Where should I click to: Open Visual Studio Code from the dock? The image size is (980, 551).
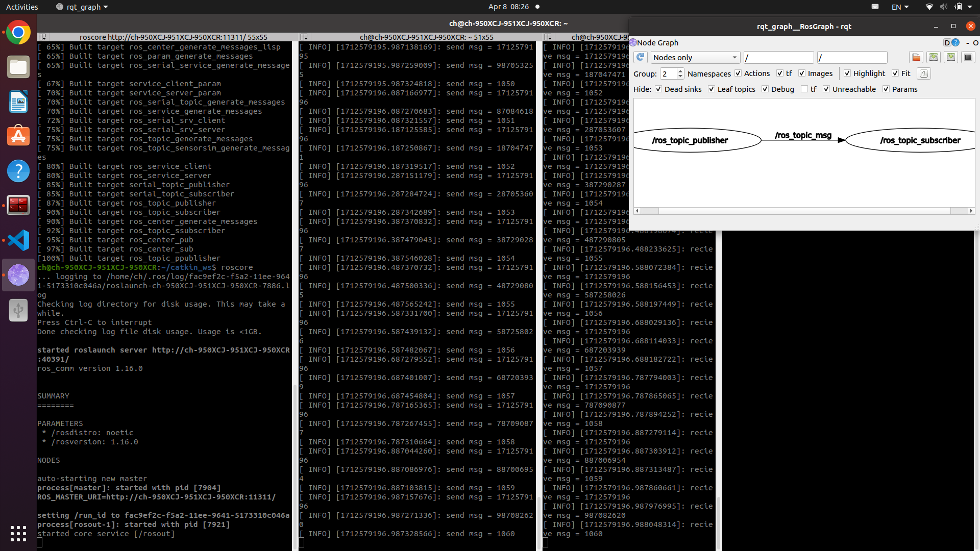18,240
